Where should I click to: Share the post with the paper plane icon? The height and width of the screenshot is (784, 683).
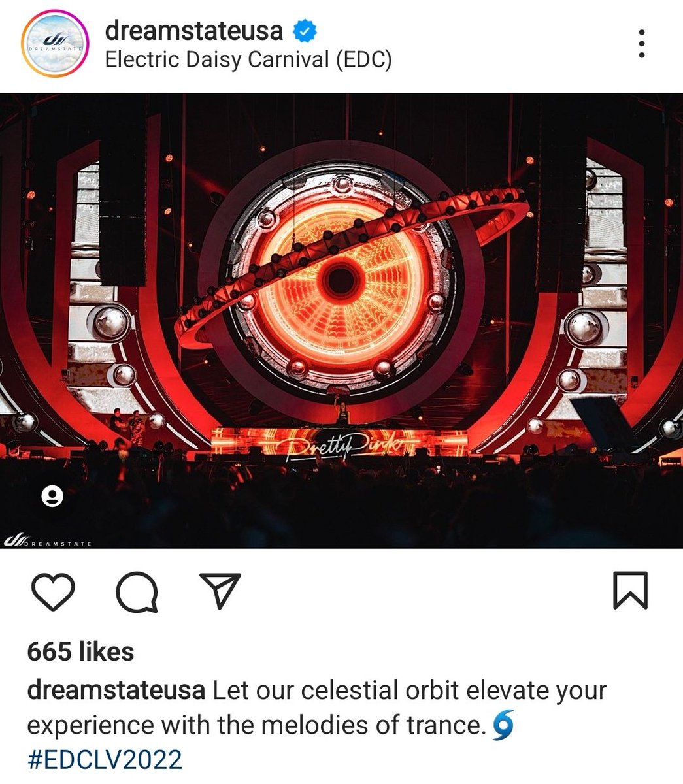(220, 590)
